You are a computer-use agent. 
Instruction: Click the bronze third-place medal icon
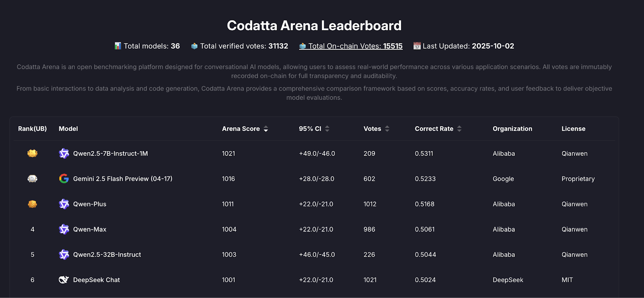(32, 204)
